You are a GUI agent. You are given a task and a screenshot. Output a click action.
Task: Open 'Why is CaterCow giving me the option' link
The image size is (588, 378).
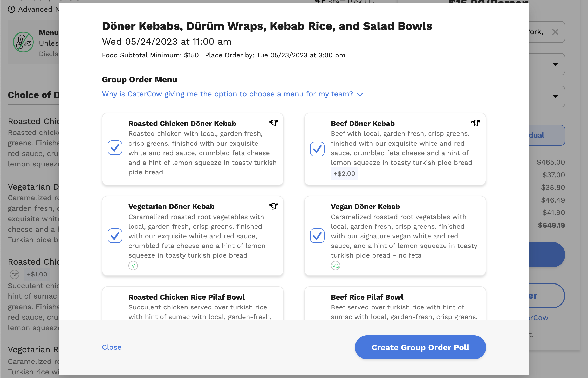point(227,94)
